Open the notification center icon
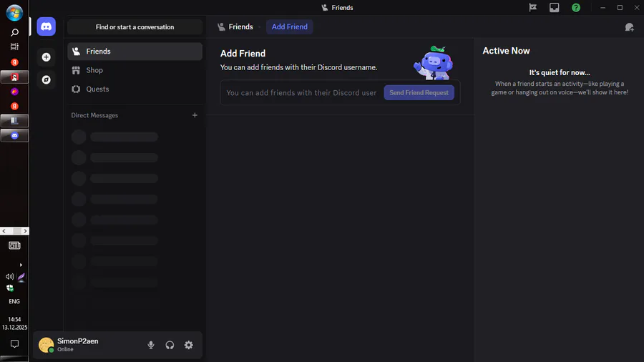The height and width of the screenshot is (362, 644). pyautogui.click(x=14, y=344)
